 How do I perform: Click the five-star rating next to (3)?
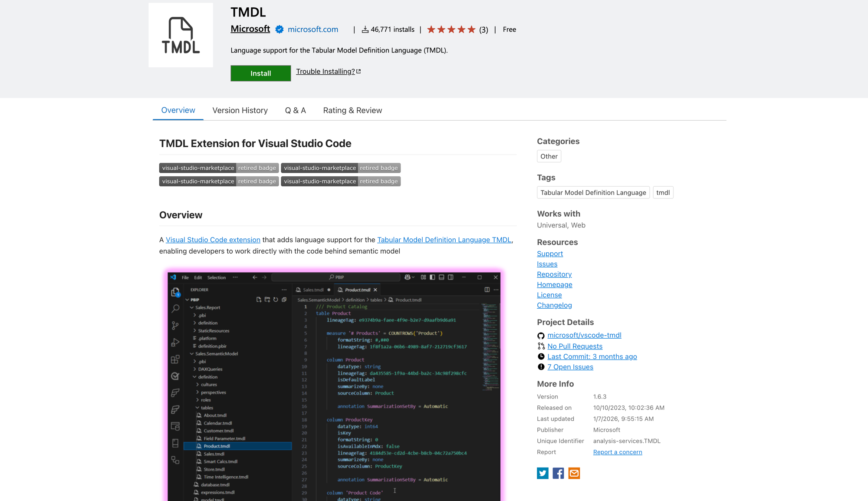450,29
